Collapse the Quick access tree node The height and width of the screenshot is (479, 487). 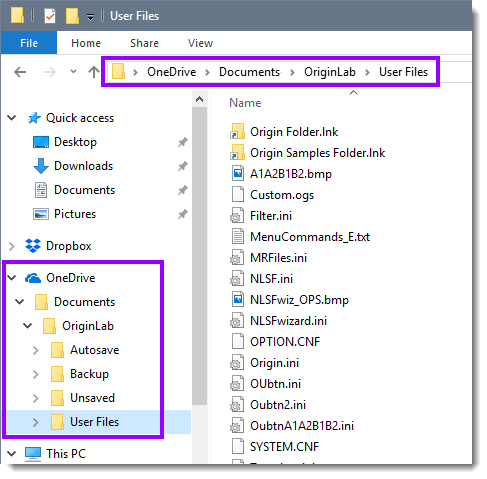click(12, 118)
